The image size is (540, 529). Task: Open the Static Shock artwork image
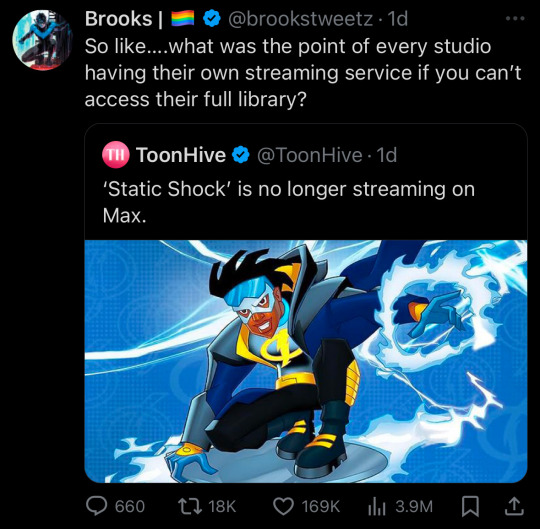(x=306, y=361)
